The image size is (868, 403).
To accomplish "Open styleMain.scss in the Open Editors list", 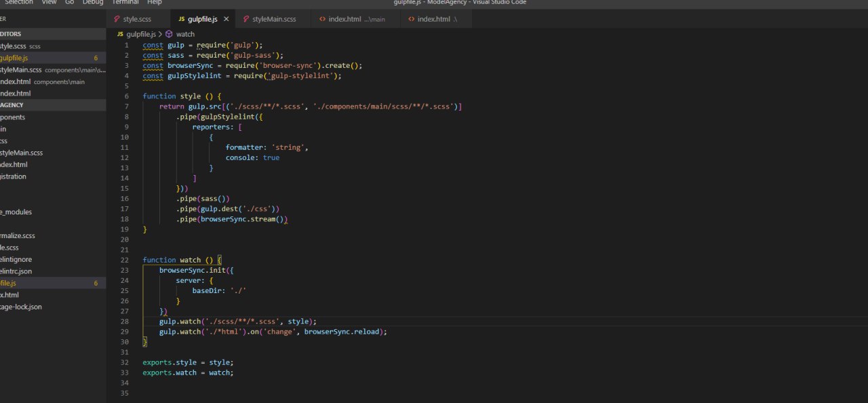I will point(20,70).
